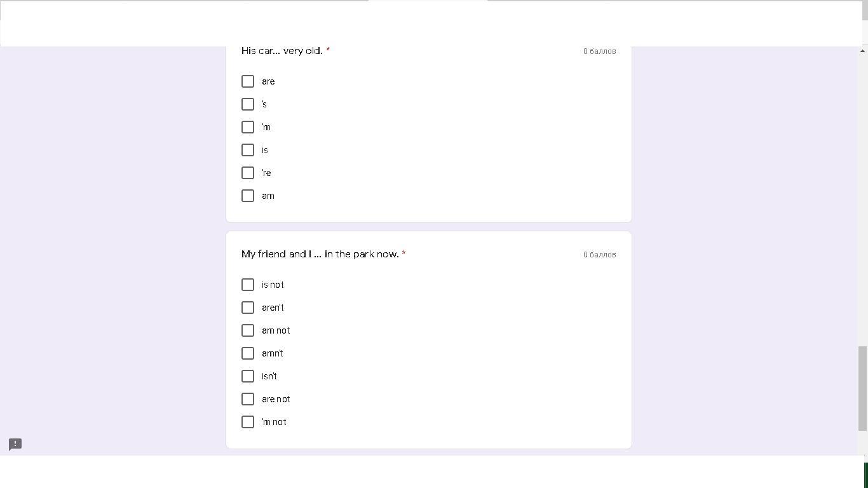Select the "aren't" checkbox
Screen dimensions: 868x488
coord(248,308)
